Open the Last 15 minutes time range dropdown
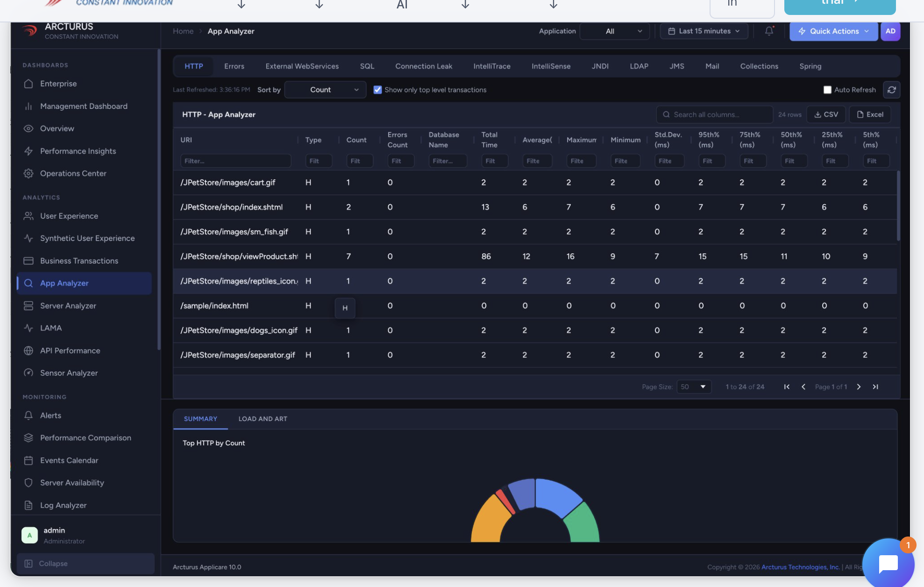This screenshot has height=587, width=924. (x=704, y=31)
